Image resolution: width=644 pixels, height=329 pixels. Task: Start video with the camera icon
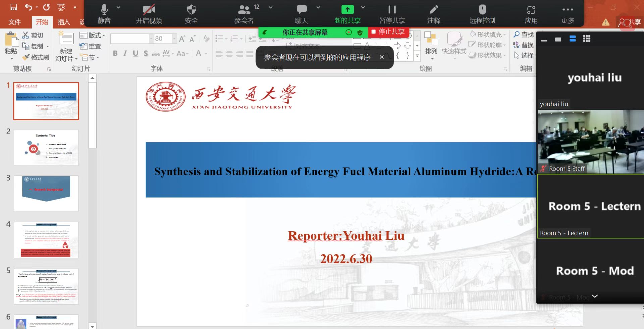pos(149,10)
